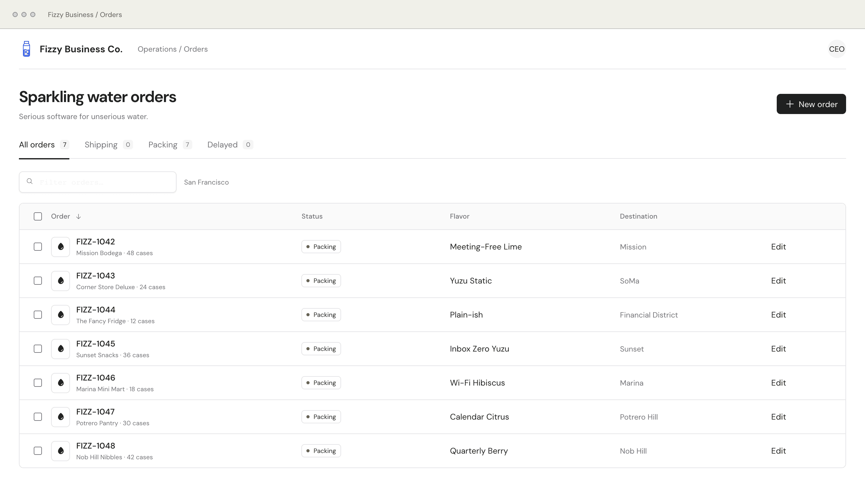The height and width of the screenshot is (504, 865).
Task: Toggle the select-all orders checkbox
Action: pyautogui.click(x=38, y=216)
